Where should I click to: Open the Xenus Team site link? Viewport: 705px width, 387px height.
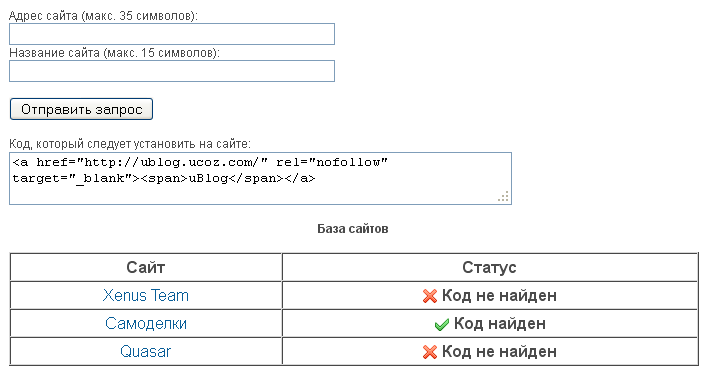pos(146,295)
